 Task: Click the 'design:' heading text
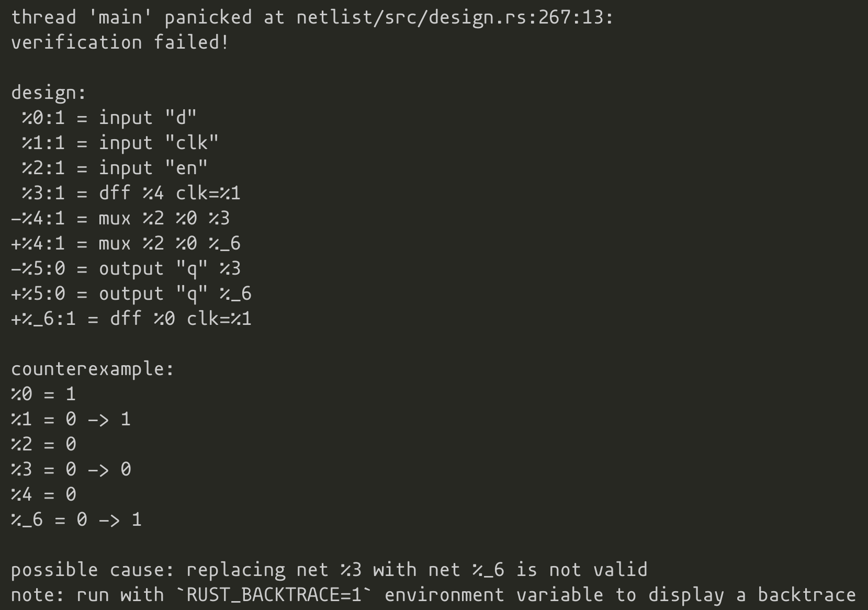(48, 93)
